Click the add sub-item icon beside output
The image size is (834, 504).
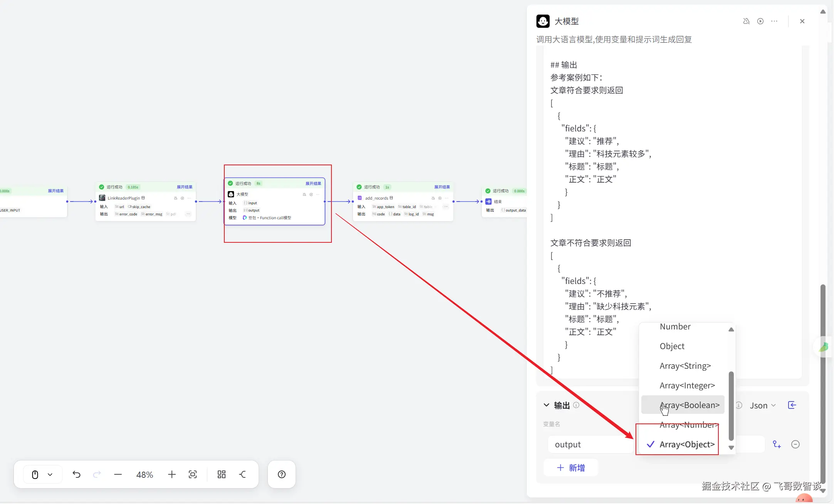777,444
